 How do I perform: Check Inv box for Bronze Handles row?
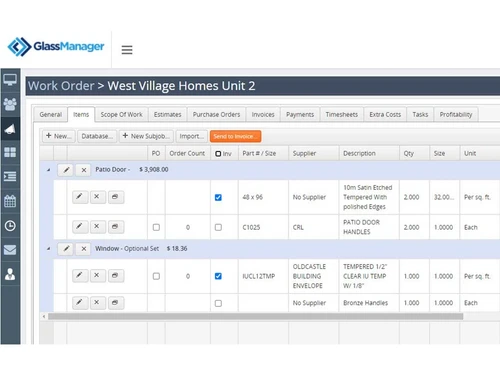click(x=218, y=303)
